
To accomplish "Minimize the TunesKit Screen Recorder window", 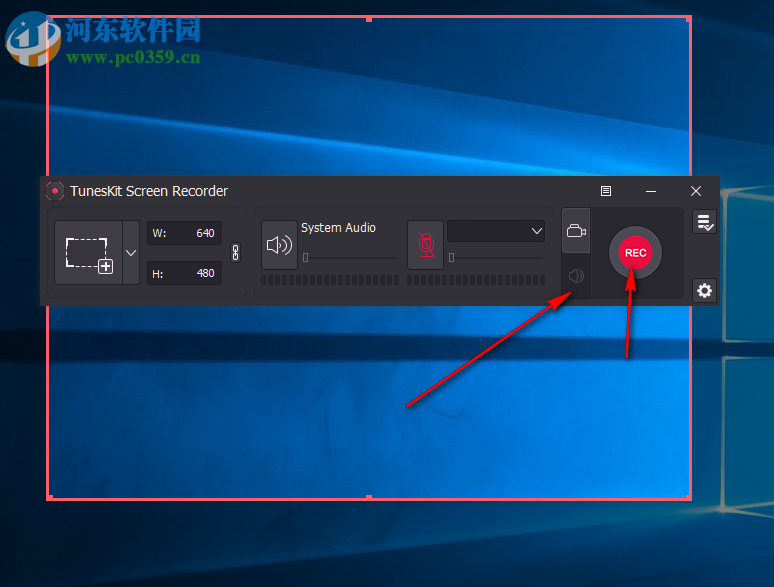I will click(651, 191).
